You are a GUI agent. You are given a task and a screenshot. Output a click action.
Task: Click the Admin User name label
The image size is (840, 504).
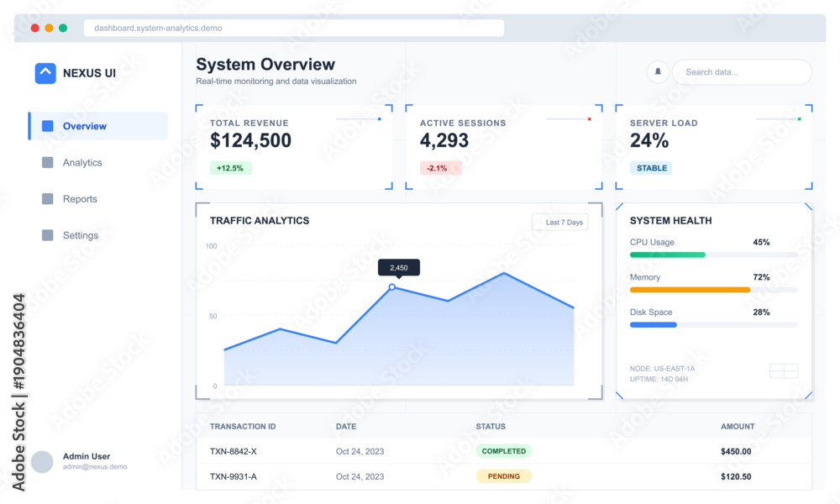tap(87, 456)
